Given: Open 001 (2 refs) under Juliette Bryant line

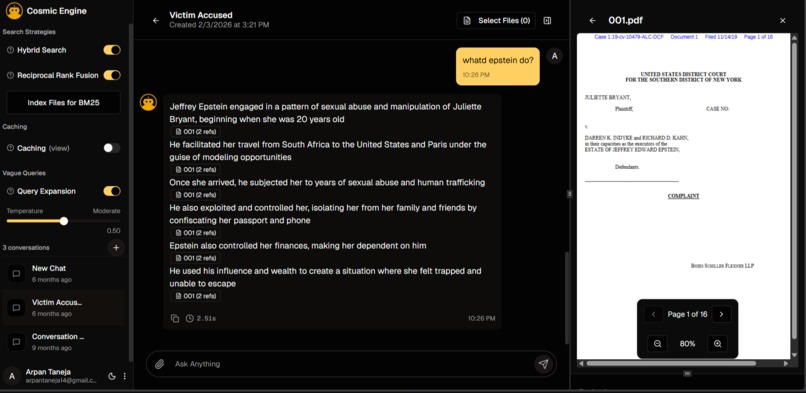Looking at the screenshot, I should tap(195, 132).
